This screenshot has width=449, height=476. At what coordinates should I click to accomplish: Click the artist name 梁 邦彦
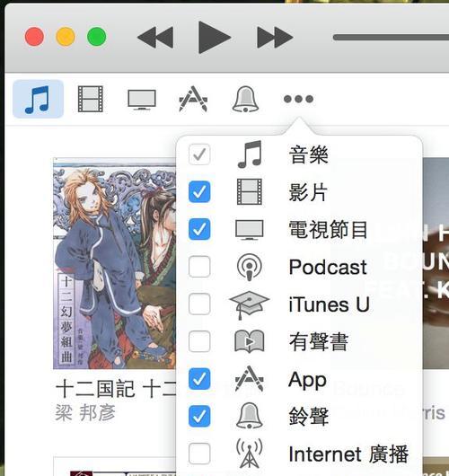pos(85,413)
